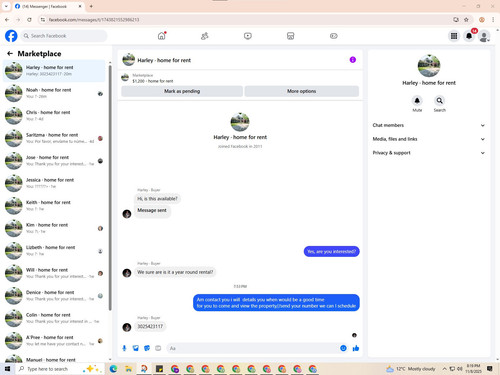This screenshot has height=375, width=500.
Task: Attach a photo file in composer
Action: [x=136, y=348]
